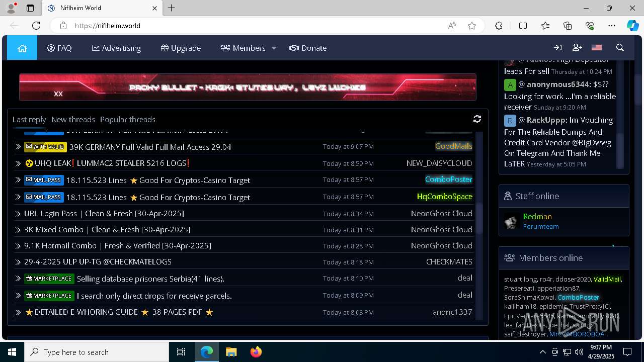Screen dimensions: 644x362
Task: Open the LUMMAC2 STEALER 5216 LOGS thread
Action: tap(107, 163)
